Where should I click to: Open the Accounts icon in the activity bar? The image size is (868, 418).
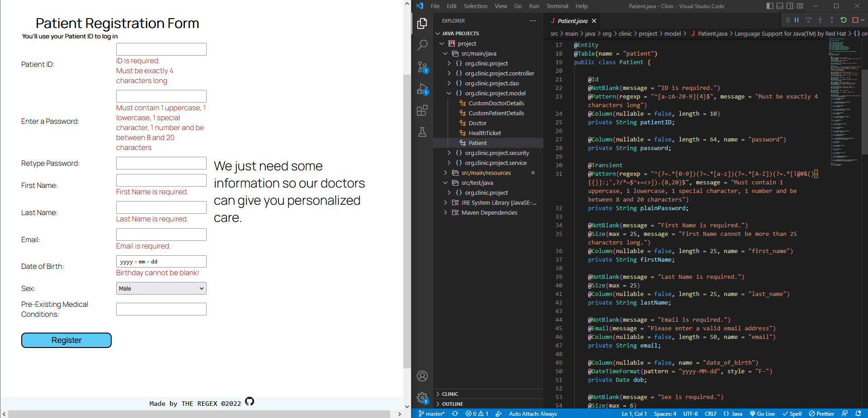pyautogui.click(x=422, y=376)
